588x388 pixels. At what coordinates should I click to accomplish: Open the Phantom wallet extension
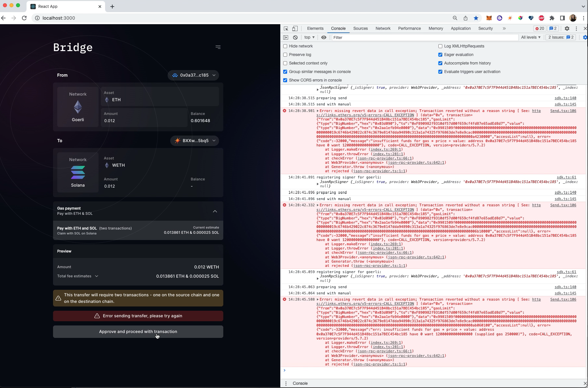tap(499, 18)
